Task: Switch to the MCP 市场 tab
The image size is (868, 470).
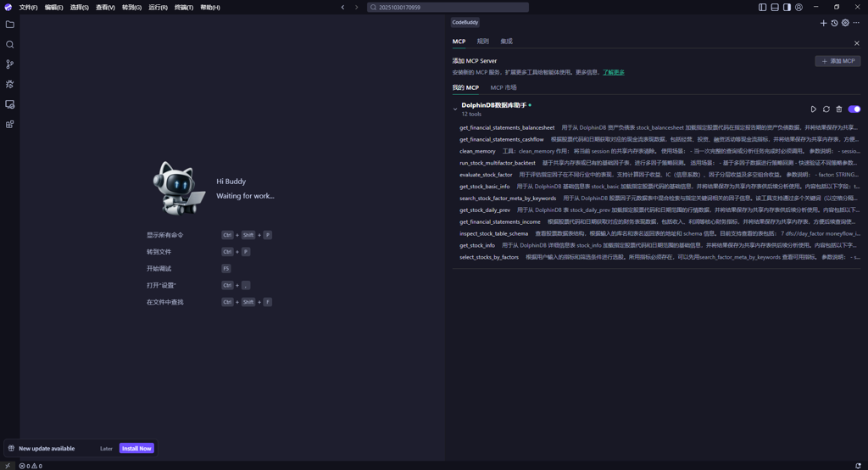Action: (504, 87)
